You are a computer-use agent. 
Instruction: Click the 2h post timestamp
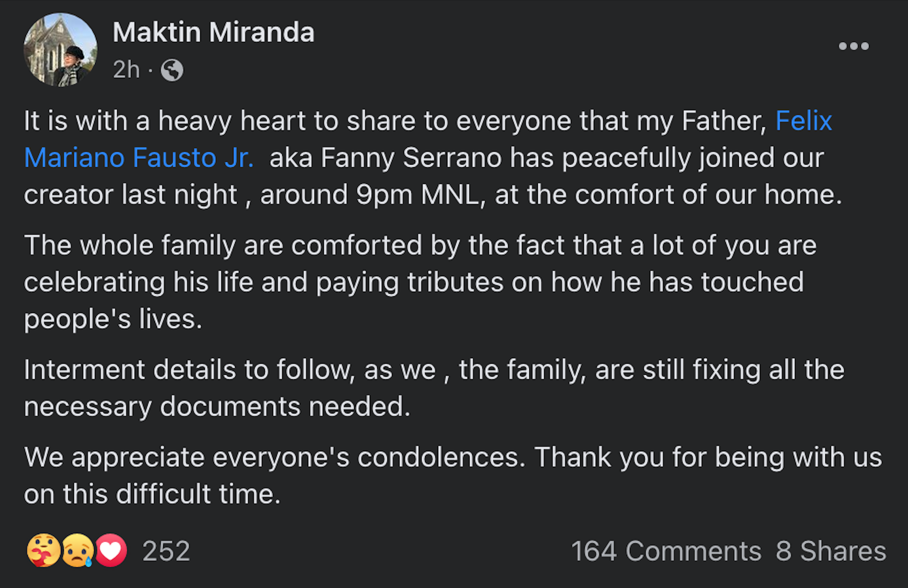(126, 70)
